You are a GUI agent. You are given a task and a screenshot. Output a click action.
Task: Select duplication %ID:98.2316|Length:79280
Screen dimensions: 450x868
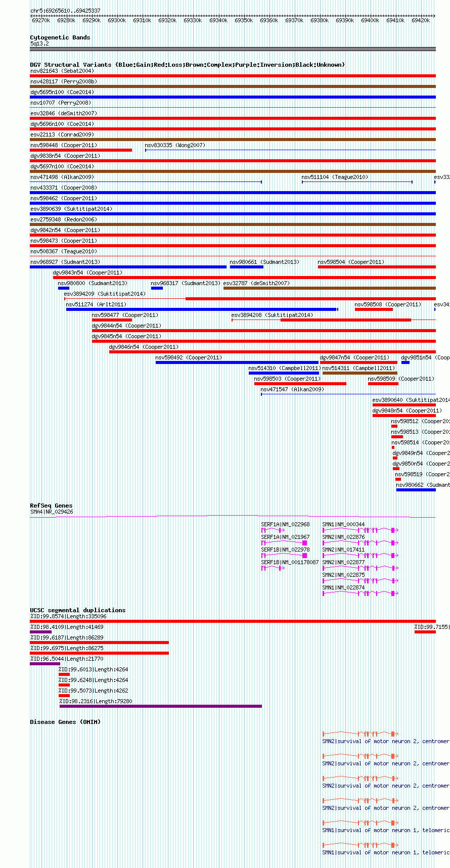[161, 706]
